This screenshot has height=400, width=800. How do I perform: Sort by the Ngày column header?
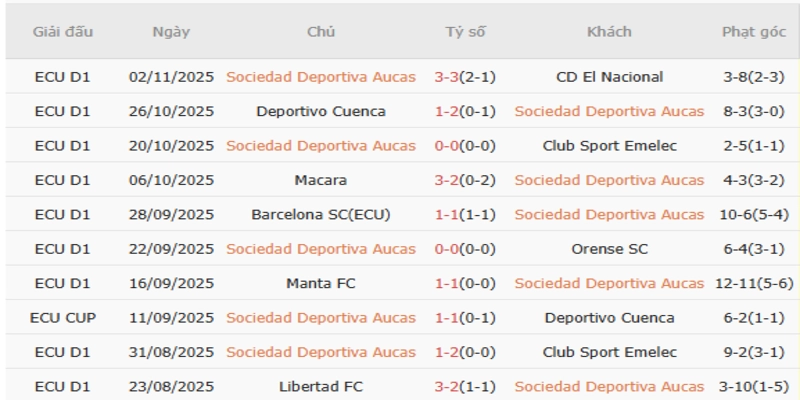(x=171, y=32)
